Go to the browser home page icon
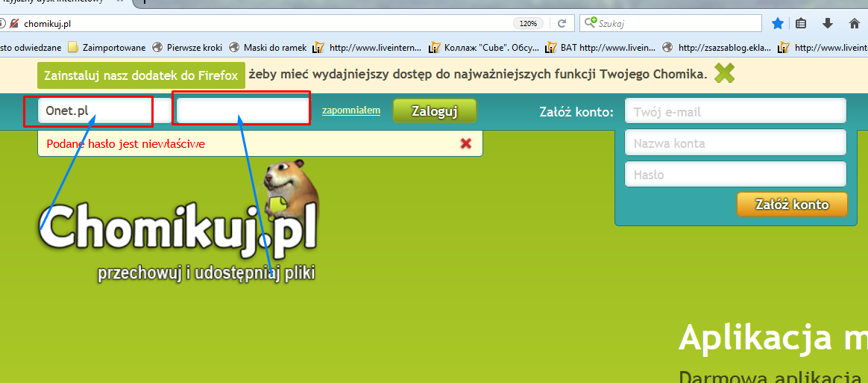The image size is (868, 383). [x=855, y=23]
